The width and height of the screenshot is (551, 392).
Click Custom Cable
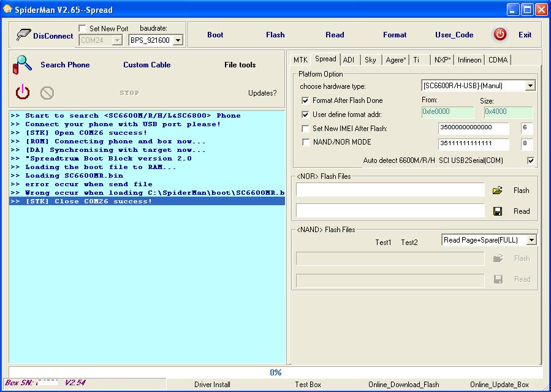pyautogui.click(x=147, y=65)
